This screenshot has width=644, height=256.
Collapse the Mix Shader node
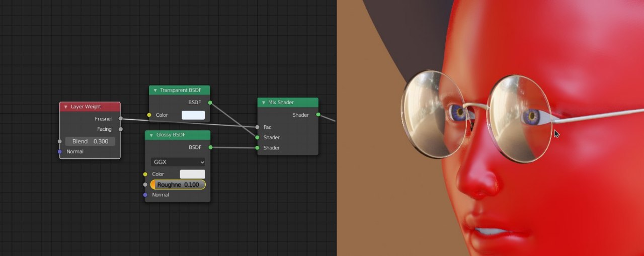[263, 103]
